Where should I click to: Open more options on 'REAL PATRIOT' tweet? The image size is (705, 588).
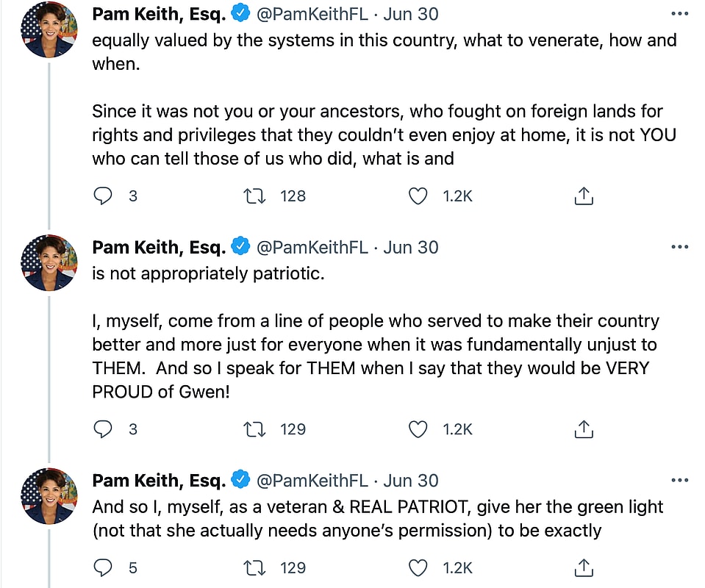click(680, 481)
